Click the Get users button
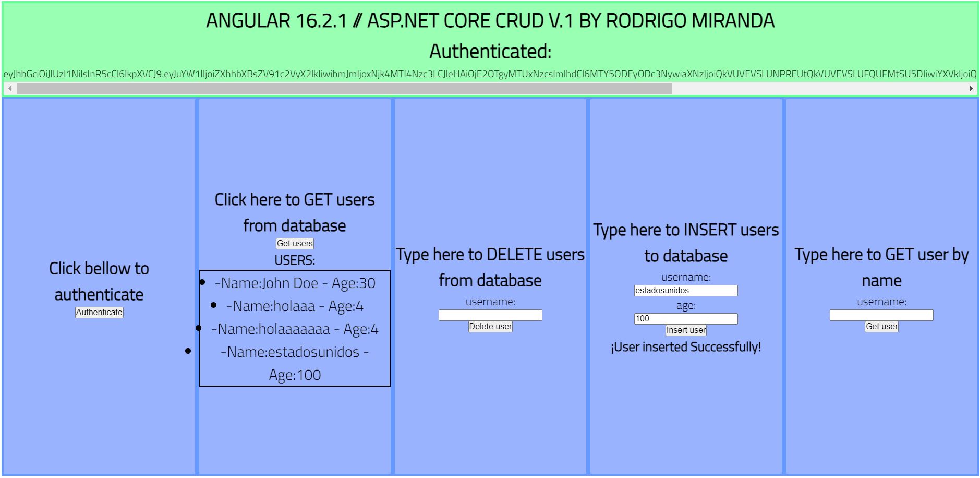980x478 pixels. pos(295,244)
